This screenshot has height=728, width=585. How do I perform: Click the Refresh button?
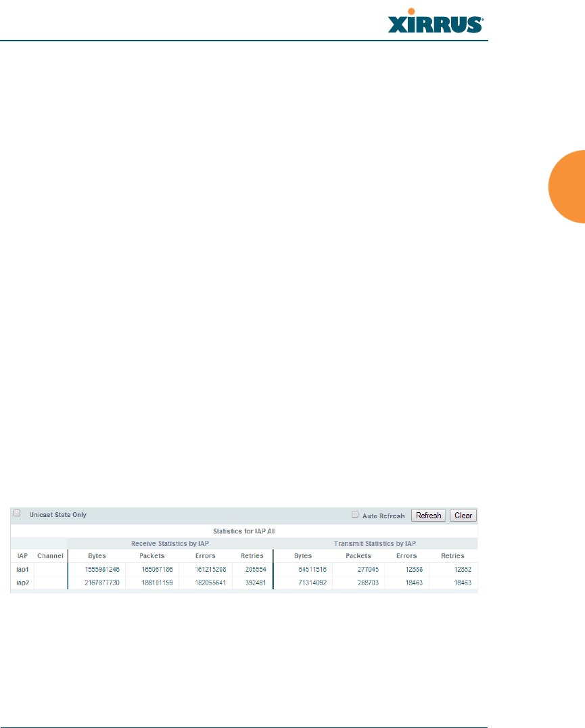[428, 516]
